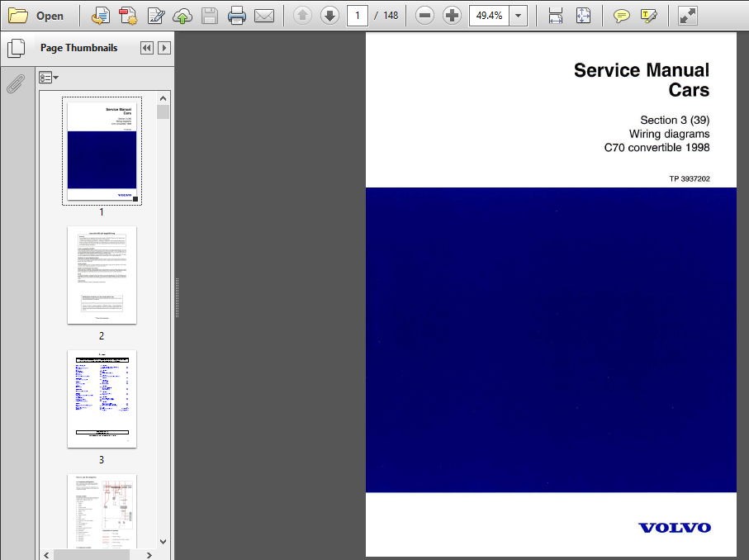Viewport: 749px width, 560px height.
Task: Click the horizontal thumbnail scrollbar thumb
Action: click(91, 555)
